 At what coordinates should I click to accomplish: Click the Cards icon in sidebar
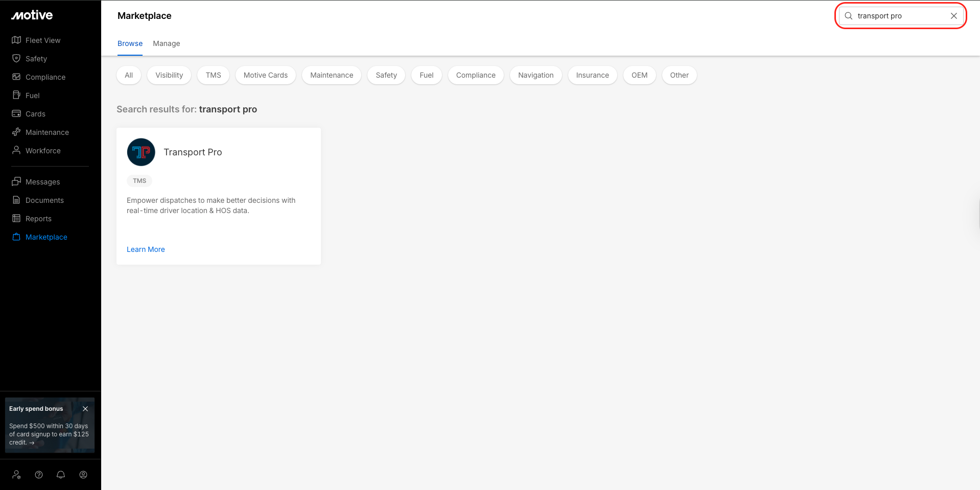point(16,113)
